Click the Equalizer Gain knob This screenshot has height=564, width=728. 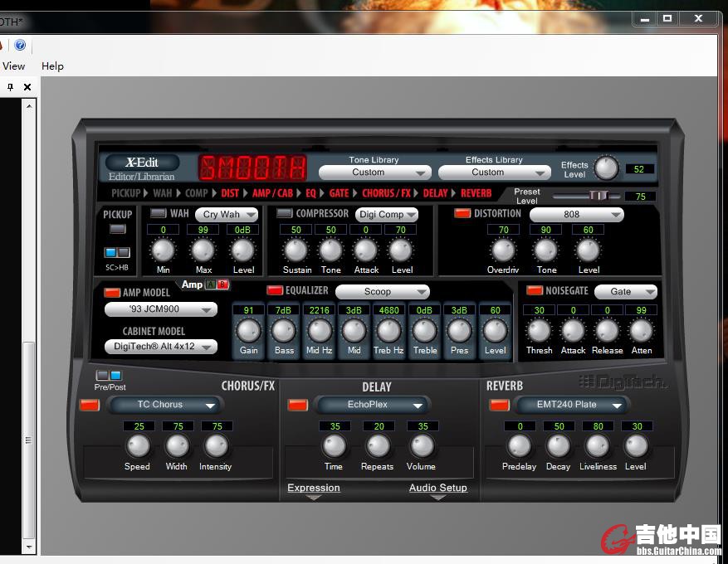point(248,331)
